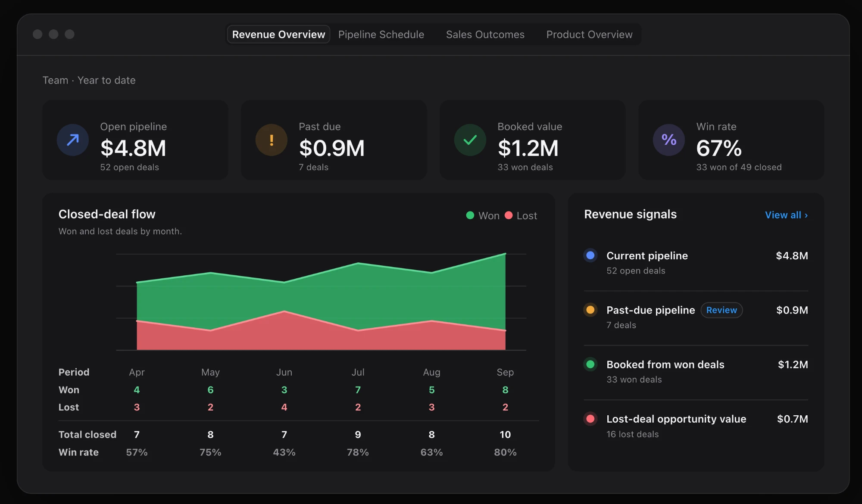Click the May column header

point(210,372)
